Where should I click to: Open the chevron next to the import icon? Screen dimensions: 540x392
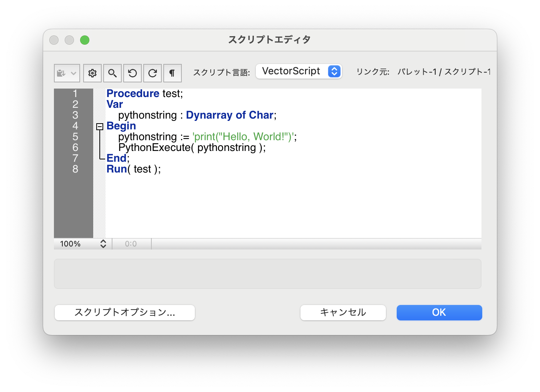click(x=73, y=73)
